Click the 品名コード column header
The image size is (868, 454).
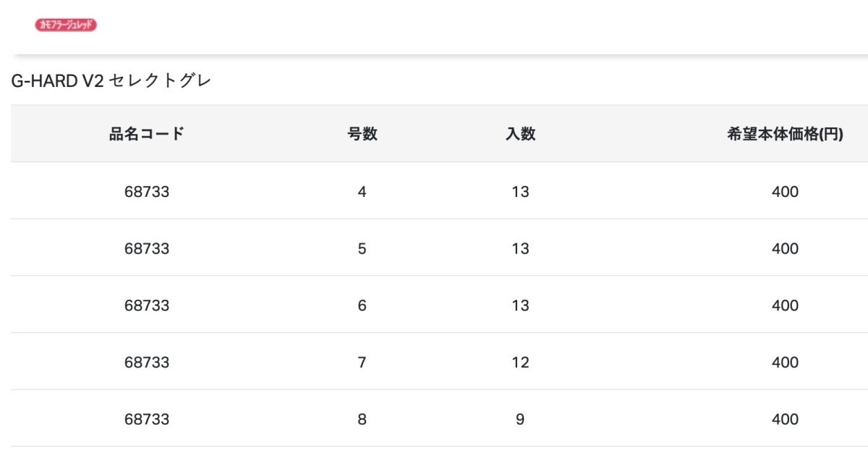point(147,134)
